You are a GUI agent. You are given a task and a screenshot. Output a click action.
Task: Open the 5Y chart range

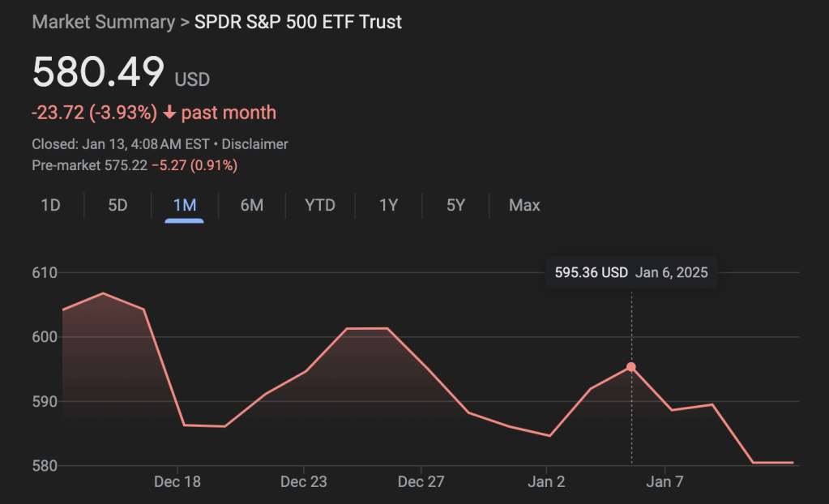(455, 205)
